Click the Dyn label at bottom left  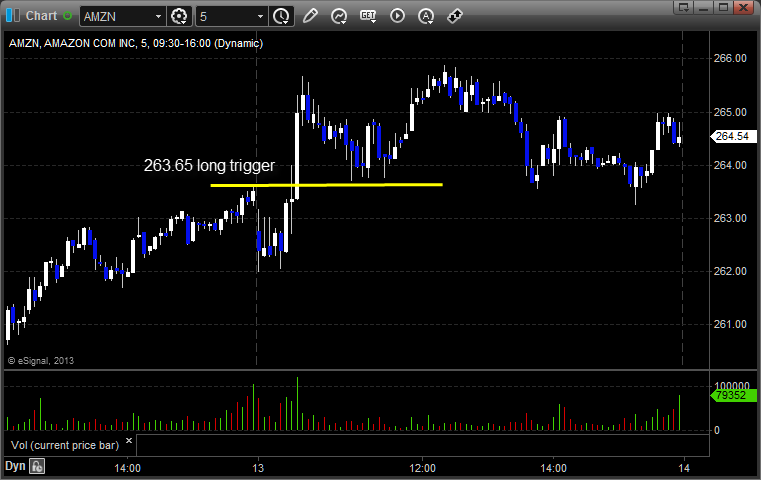pyautogui.click(x=15, y=466)
